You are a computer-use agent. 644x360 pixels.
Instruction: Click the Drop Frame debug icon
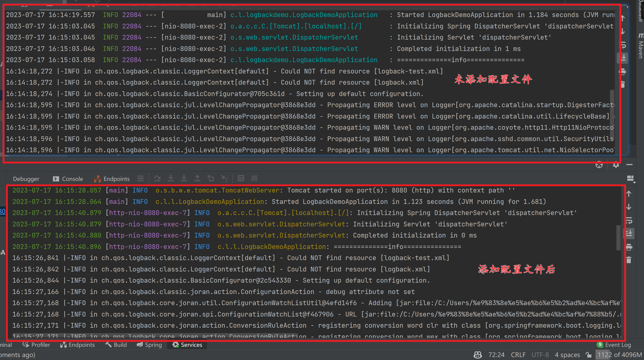pos(211,178)
